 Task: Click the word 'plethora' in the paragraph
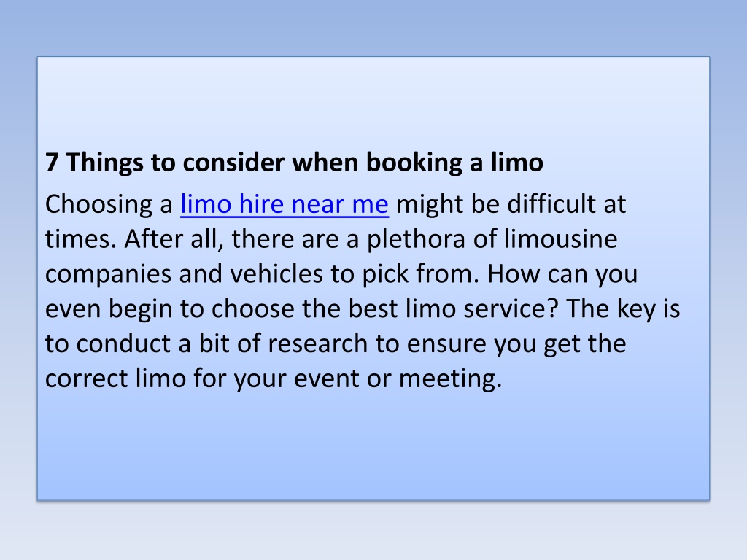[416, 239]
